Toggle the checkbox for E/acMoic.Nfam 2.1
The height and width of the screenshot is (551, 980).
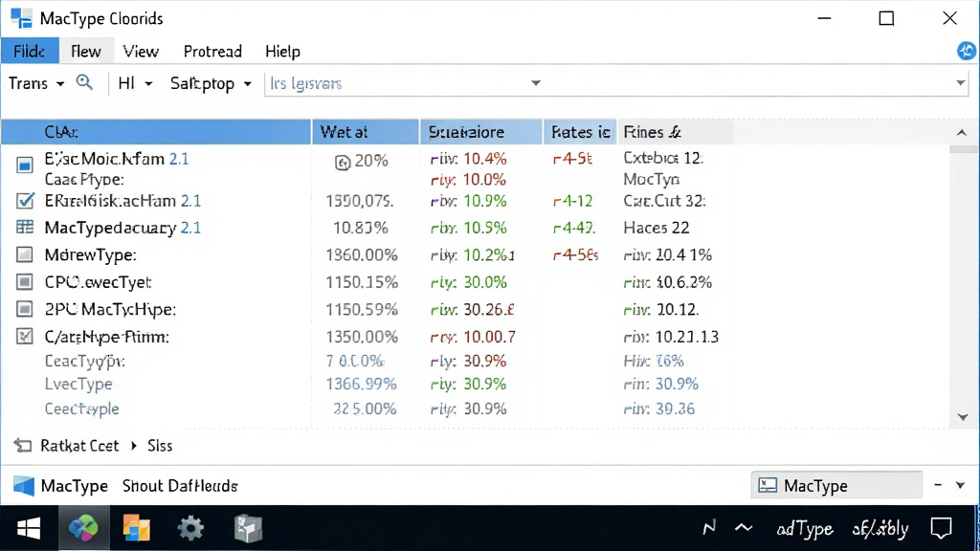coord(24,165)
